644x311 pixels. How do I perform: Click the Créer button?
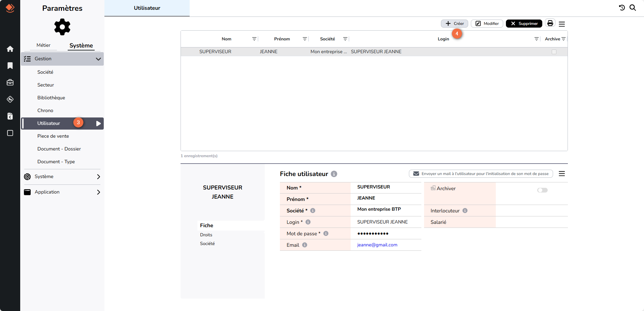point(454,24)
